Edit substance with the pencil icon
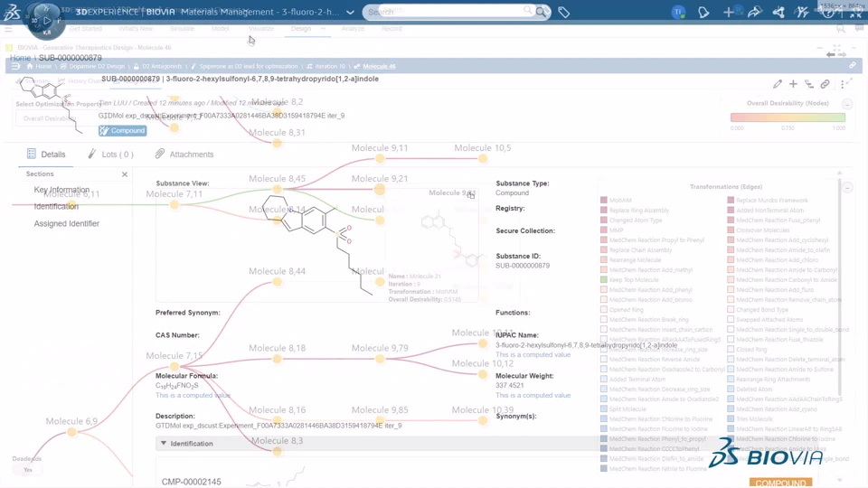 pyautogui.click(x=778, y=84)
